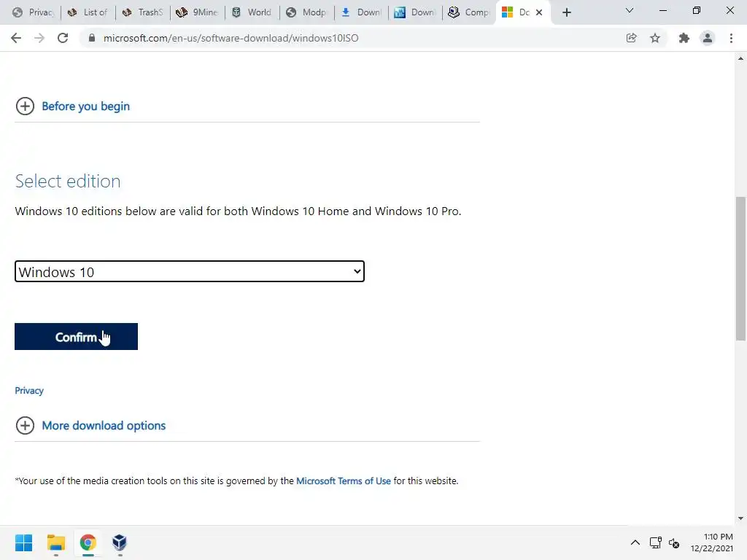The height and width of the screenshot is (560, 747).
Task: Open File Explorer from the taskbar
Action: pyautogui.click(x=55, y=542)
